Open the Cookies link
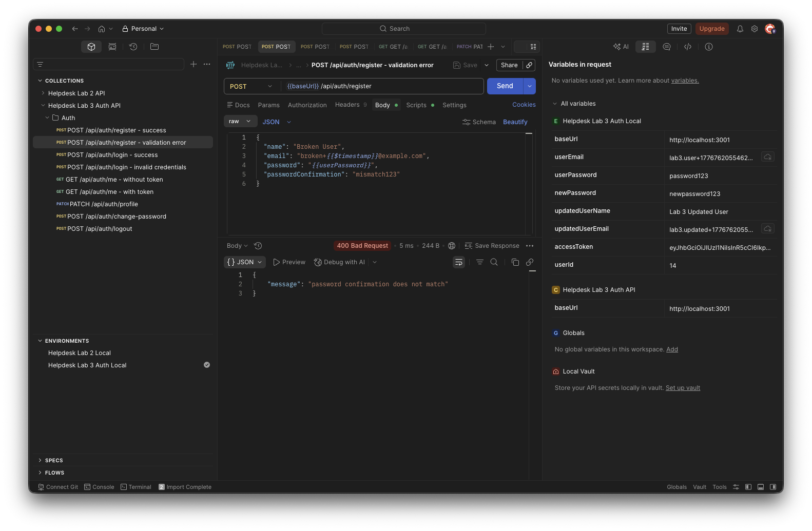The height and width of the screenshot is (531, 812). coord(524,105)
